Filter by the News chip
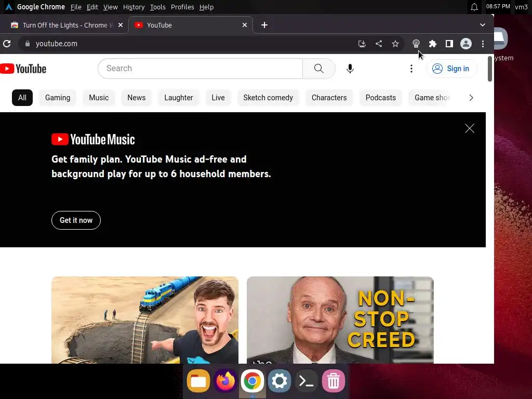 [x=137, y=98]
